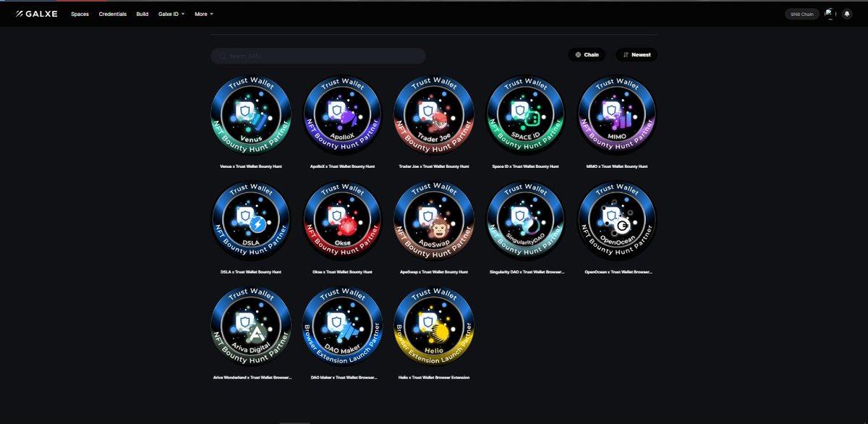This screenshot has width=868, height=424.
Task: Click 'Helio x Trust Wallet Browser Extension' title
Action: [434, 377]
